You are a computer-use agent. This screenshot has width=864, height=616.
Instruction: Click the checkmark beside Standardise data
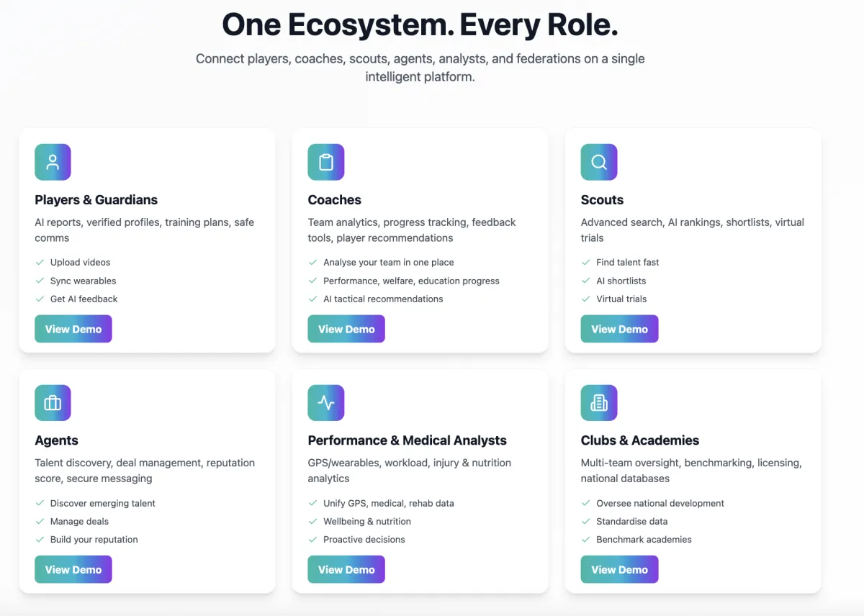pyautogui.click(x=586, y=522)
